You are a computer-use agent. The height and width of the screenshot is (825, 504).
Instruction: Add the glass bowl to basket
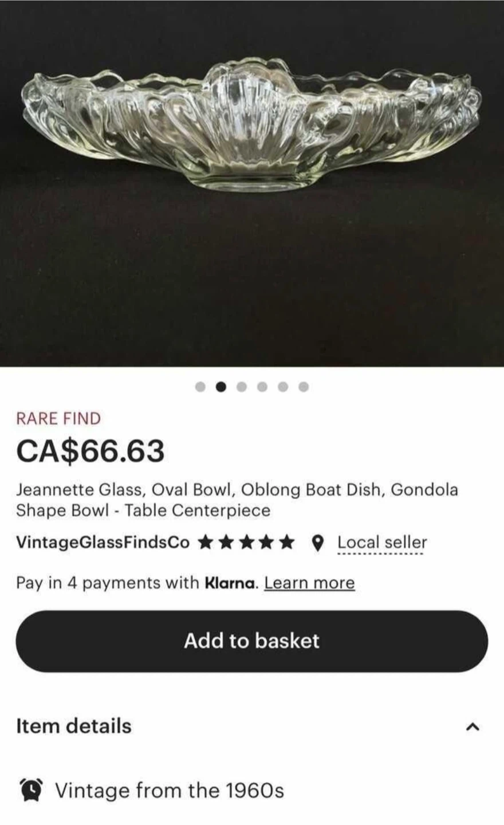click(x=252, y=641)
